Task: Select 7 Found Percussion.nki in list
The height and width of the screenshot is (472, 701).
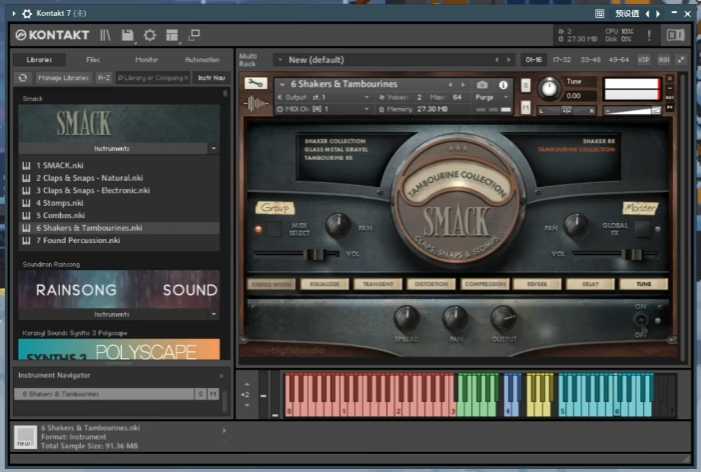Action: (x=78, y=240)
